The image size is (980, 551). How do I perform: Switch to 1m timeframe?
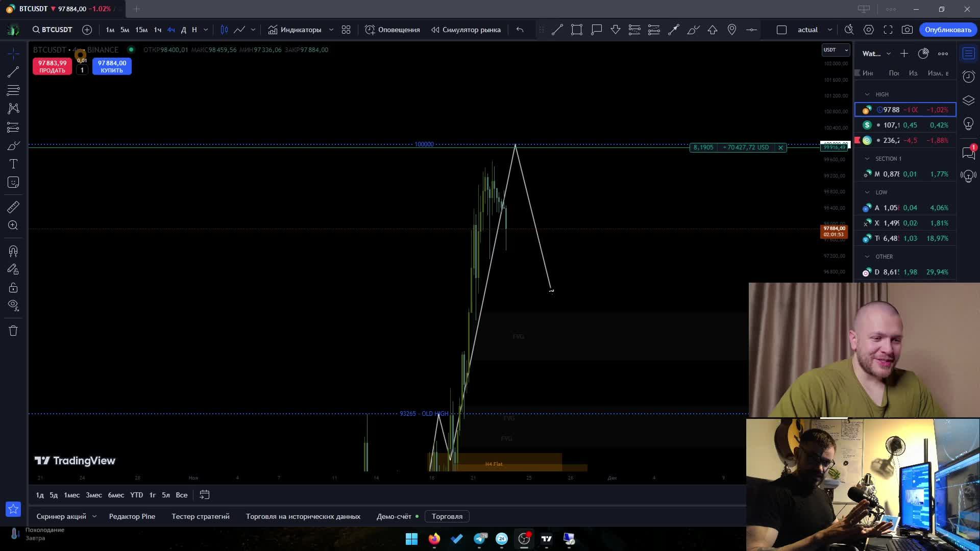pyautogui.click(x=110, y=30)
